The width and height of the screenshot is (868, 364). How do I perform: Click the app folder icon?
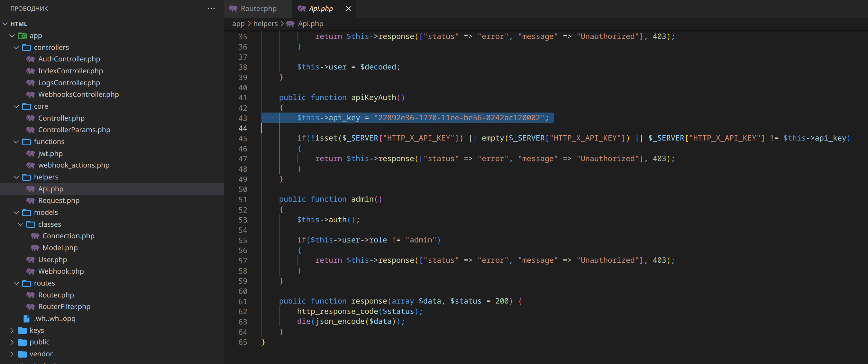[22, 36]
